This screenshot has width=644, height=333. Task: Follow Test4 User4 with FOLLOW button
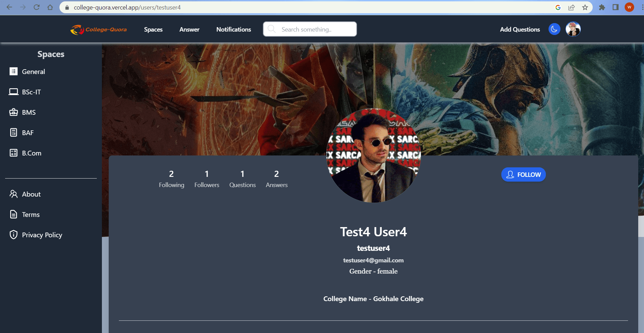click(523, 174)
